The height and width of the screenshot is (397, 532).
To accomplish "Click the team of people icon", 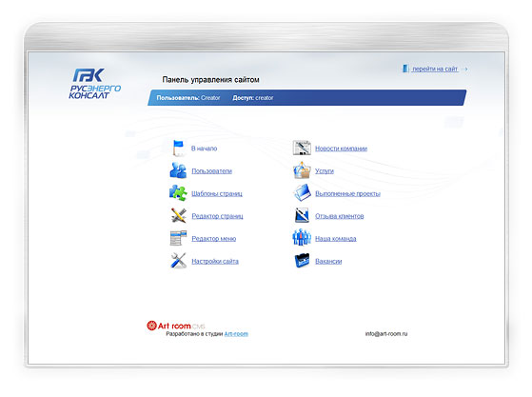I will 302,237.
